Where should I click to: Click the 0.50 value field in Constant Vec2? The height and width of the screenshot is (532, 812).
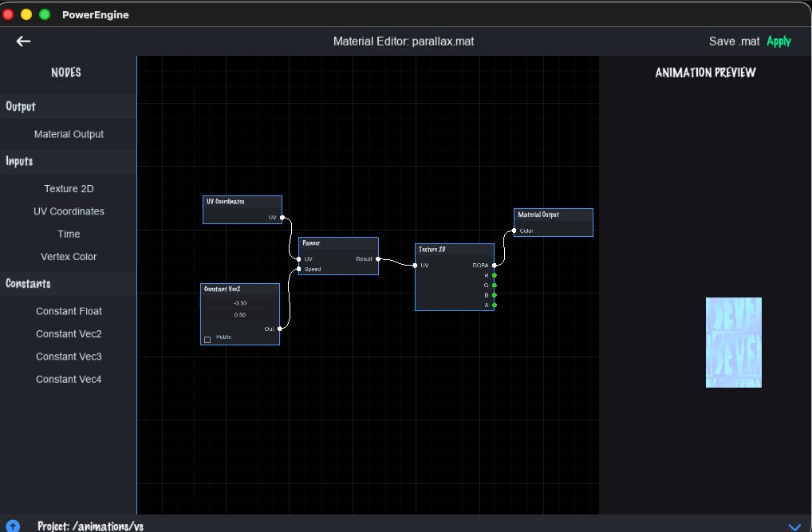point(240,315)
